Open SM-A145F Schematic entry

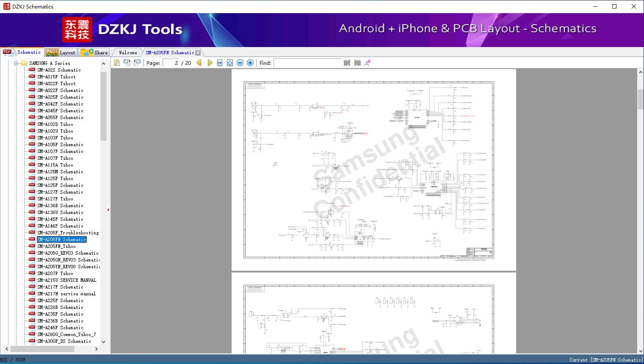pyautogui.click(x=60, y=219)
